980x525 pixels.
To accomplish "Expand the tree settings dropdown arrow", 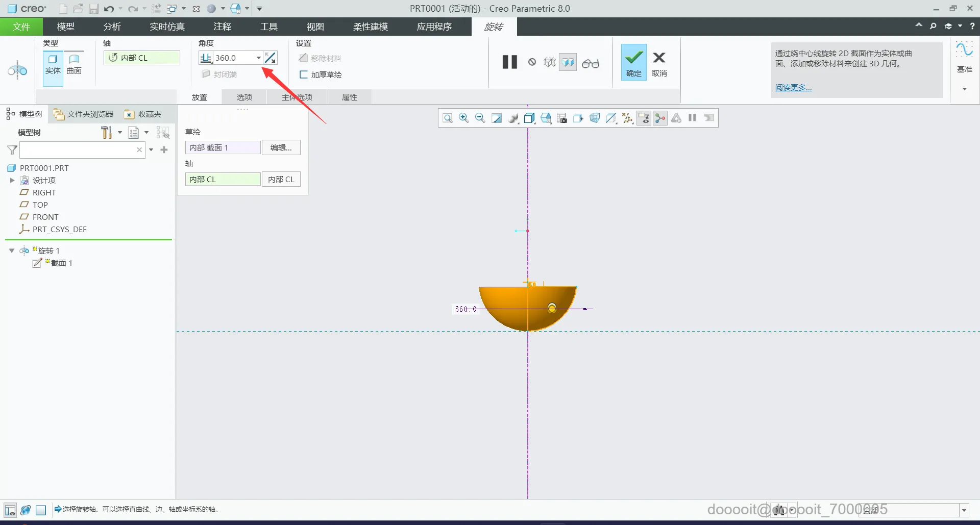I will coord(120,133).
